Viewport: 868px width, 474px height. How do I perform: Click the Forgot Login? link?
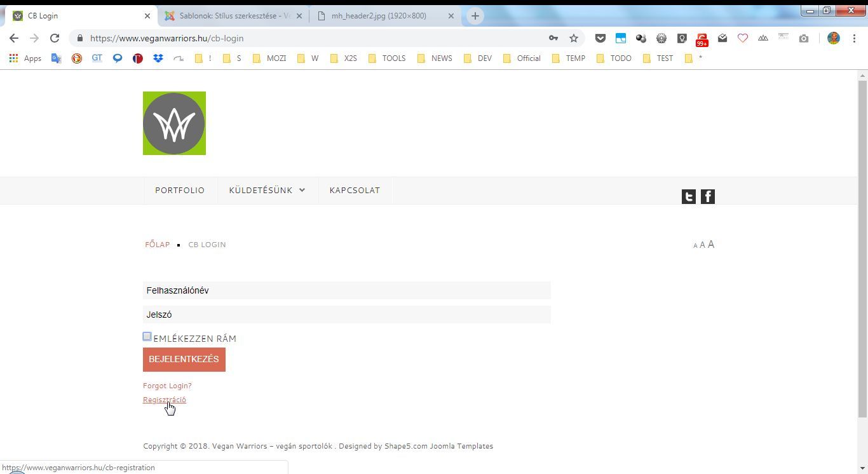(x=167, y=386)
